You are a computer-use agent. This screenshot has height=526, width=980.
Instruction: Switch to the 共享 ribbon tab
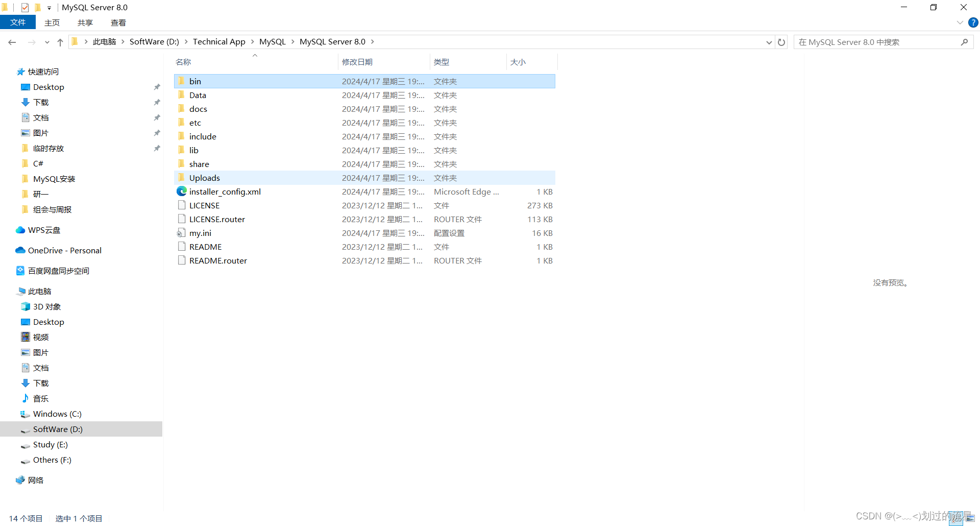pyautogui.click(x=85, y=22)
